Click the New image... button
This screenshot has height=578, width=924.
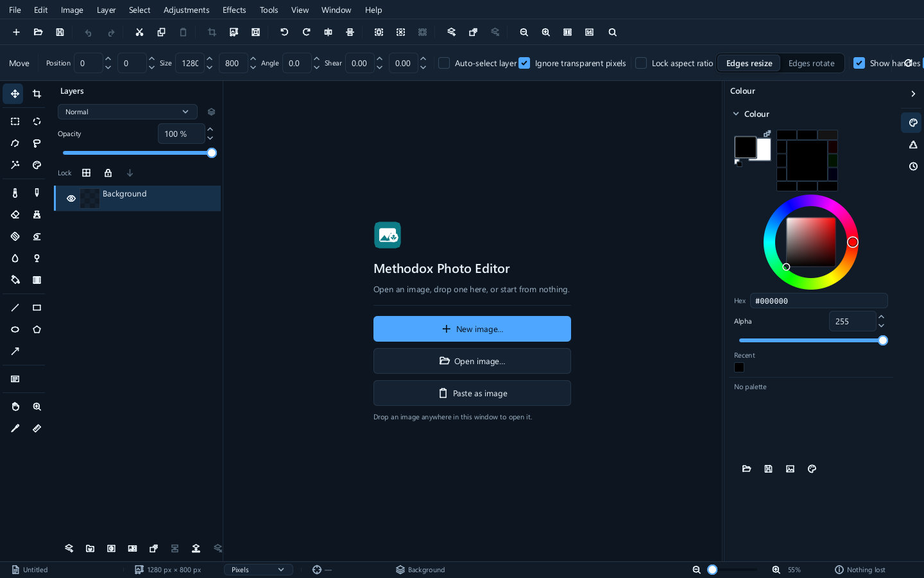click(472, 329)
